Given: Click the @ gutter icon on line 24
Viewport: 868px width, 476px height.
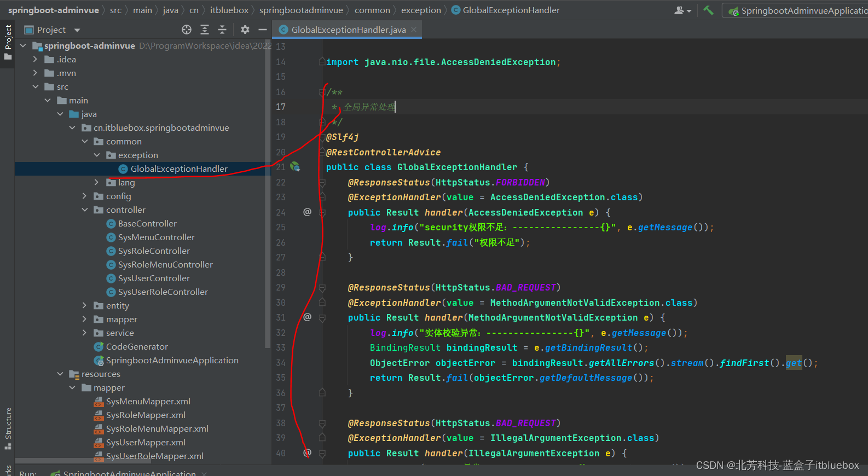Looking at the screenshot, I should coord(307,212).
